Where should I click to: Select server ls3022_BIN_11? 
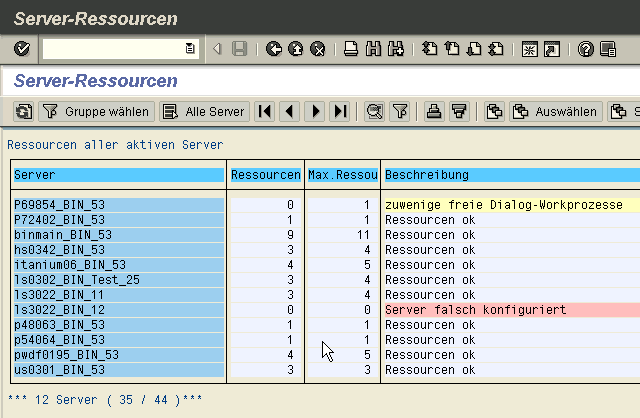click(119, 295)
